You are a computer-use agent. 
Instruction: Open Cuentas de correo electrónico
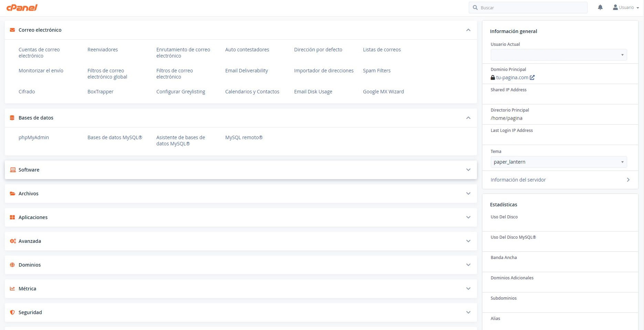[39, 53]
